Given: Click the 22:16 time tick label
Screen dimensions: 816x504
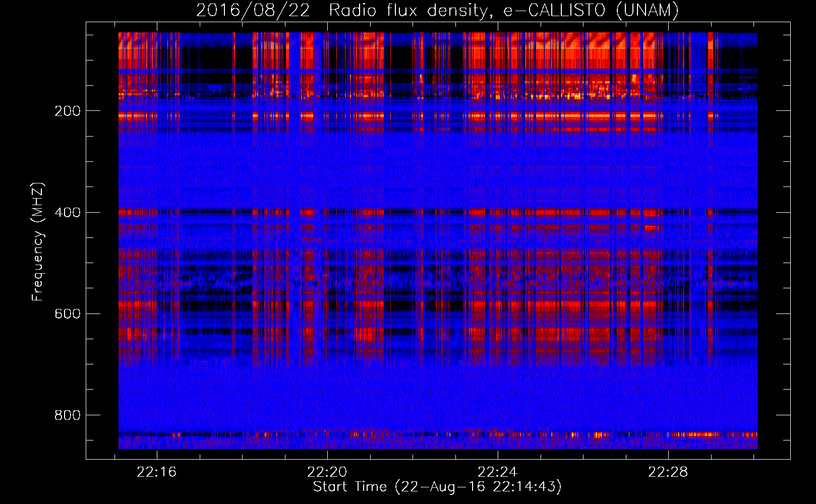Looking at the screenshot, I should point(157,472).
